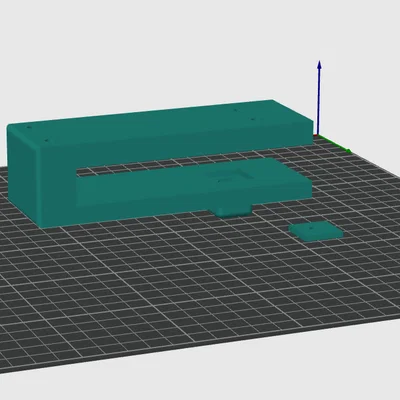400x400 pixels.
Task: Select the small square teal plate
Action: point(316,231)
